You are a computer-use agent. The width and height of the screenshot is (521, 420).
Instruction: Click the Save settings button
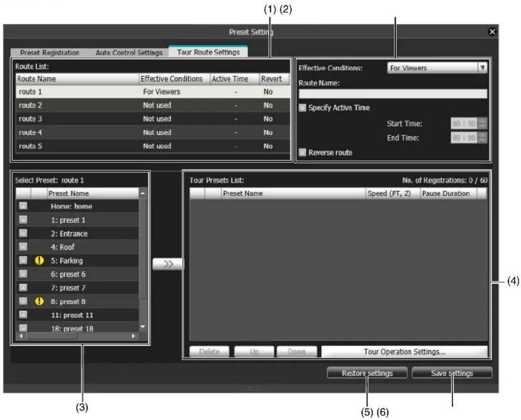452,373
